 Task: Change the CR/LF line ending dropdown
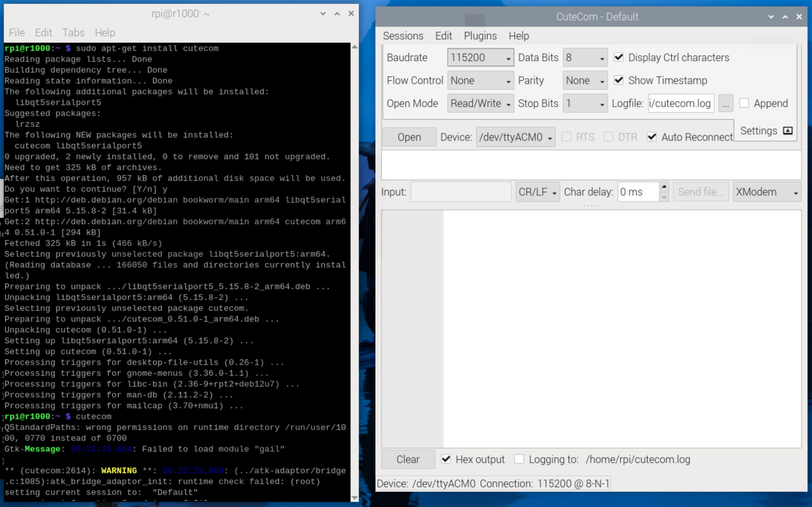pyautogui.click(x=538, y=192)
